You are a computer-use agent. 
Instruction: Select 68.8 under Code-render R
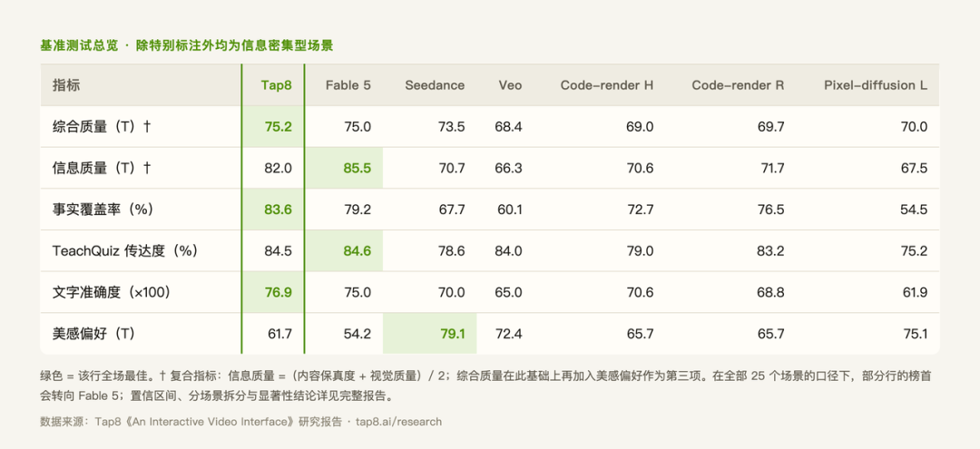pos(771,292)
